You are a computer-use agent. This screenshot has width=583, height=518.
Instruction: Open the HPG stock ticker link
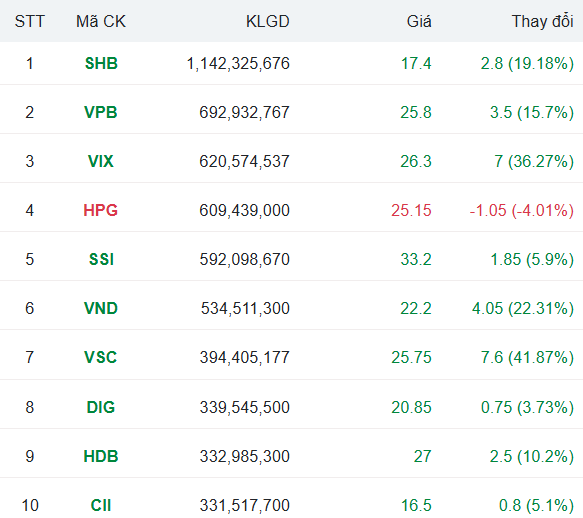coord(101,210)
